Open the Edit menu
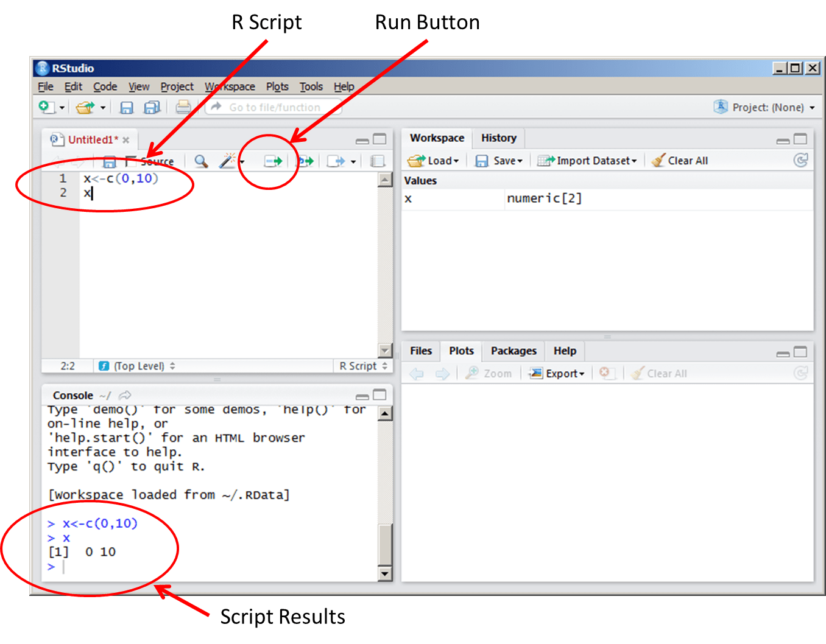This screenshot has height=644, width=826. coord(73,86)
